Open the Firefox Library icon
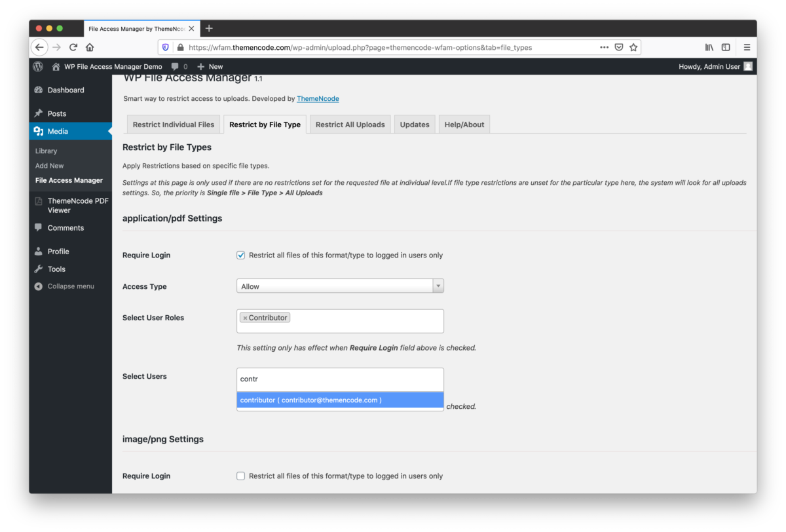 coord(709,47)
